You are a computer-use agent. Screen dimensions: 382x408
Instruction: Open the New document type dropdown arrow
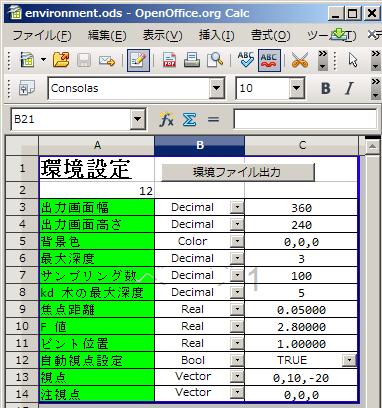(x=43, y=60)
